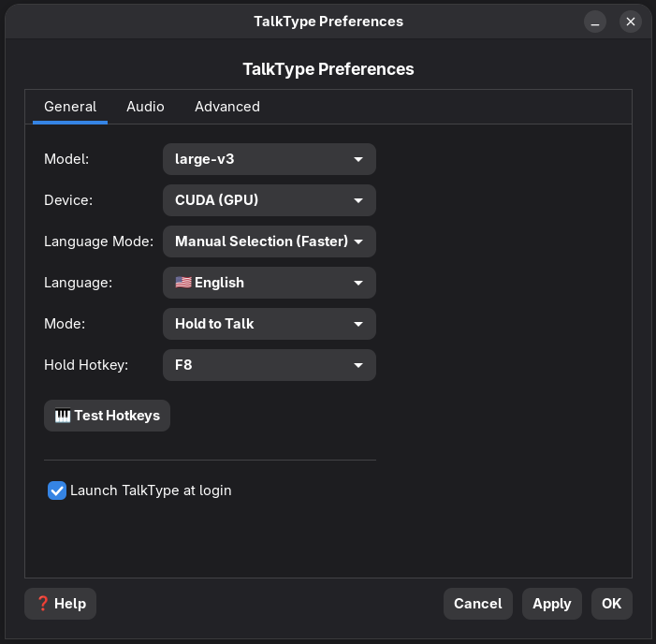The width and height of the screenshot is (656, 644).
Task: Expand the Device dropdown set to CUDA (GPU)
Action: pyautogui.click(x=270, y=200)
